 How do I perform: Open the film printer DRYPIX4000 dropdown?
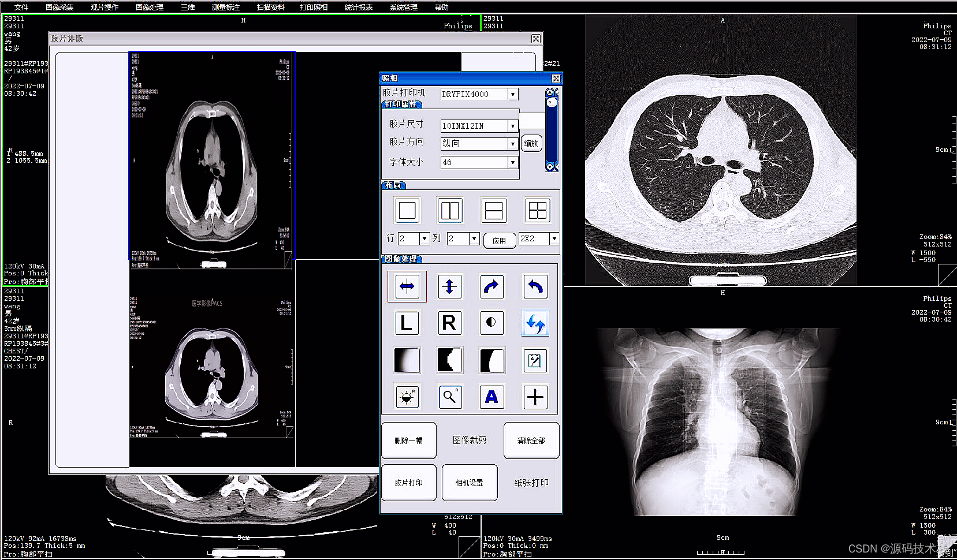coord(513,94)
